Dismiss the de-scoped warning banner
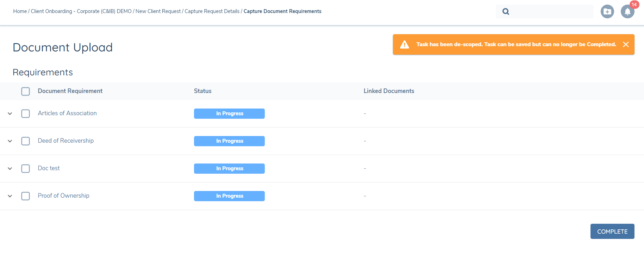 pos(626,44)
